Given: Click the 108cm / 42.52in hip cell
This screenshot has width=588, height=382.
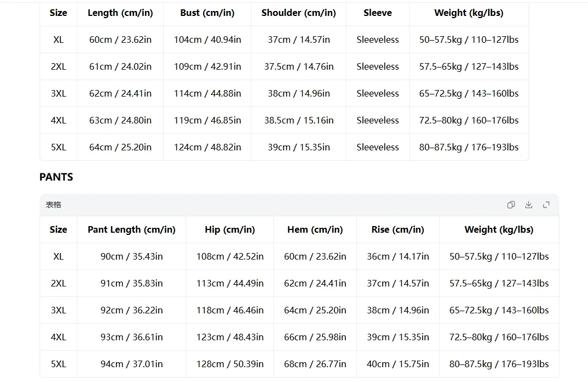Looking at the screenshot, I should pos(230,256).
